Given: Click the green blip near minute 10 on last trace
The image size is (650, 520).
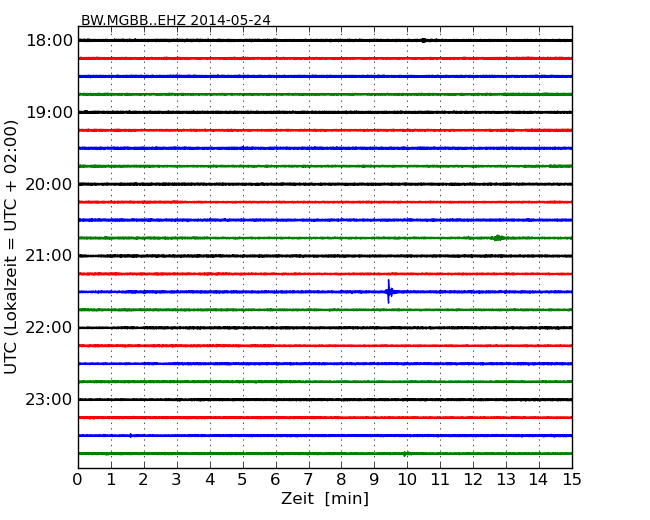Looking at the screenshot, I should (x=405, y=454).
